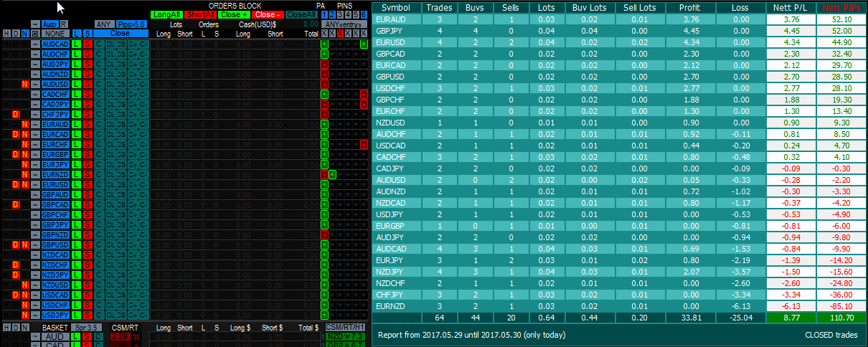Sort report by Symbol column header

[x=395, y=7]
